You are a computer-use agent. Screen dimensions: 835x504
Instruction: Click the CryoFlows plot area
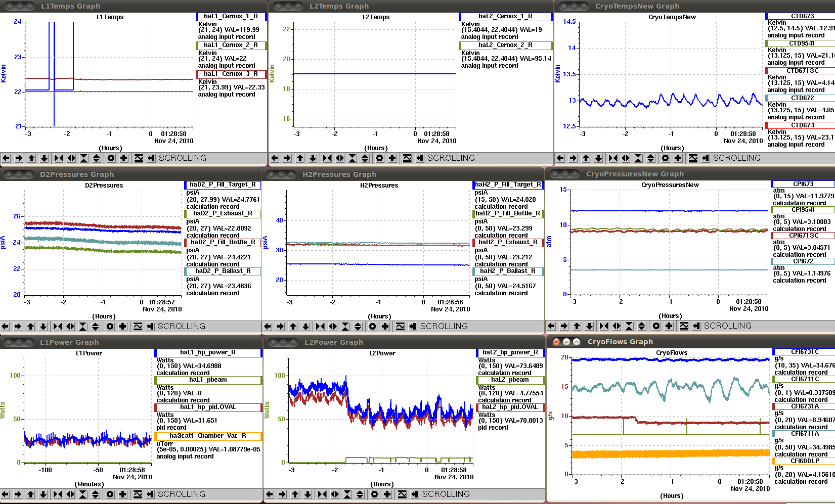(670, 416)
